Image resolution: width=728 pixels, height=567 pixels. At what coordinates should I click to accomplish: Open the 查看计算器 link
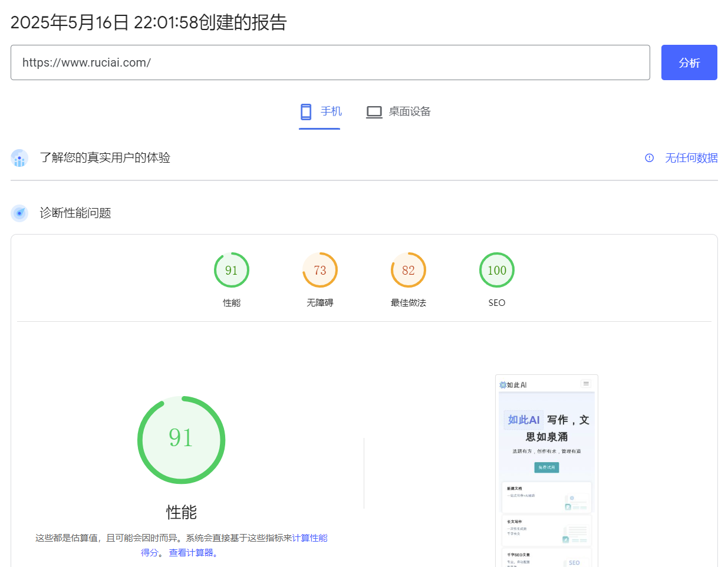point(191,553)
